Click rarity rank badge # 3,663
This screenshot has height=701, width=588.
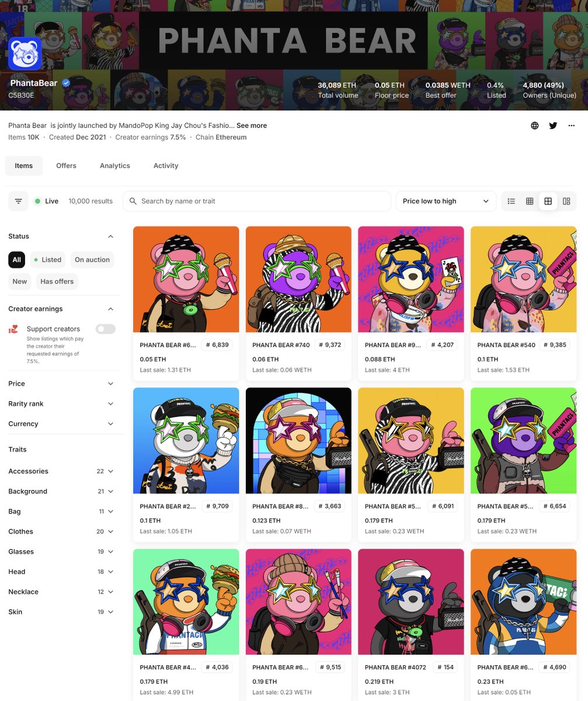[x=329, y=506]
